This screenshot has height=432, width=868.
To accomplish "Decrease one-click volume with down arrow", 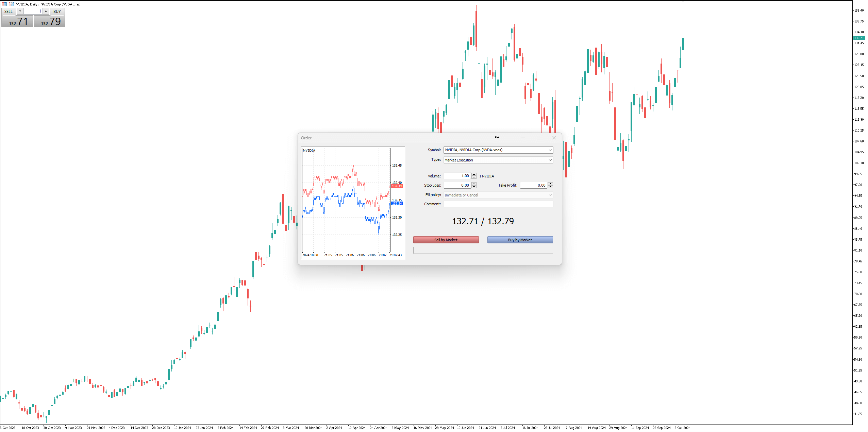I will [20, 11].
